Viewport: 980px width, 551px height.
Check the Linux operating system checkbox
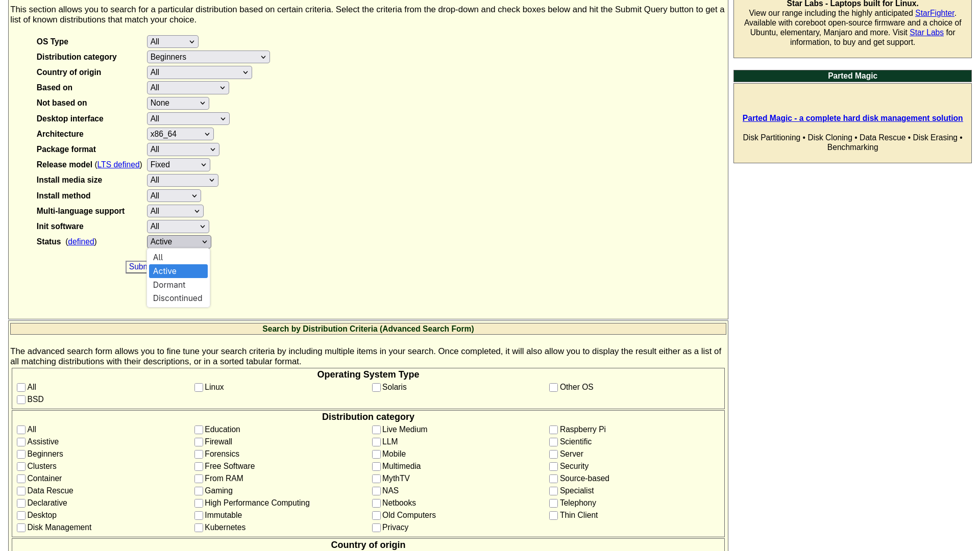[199, 388]
